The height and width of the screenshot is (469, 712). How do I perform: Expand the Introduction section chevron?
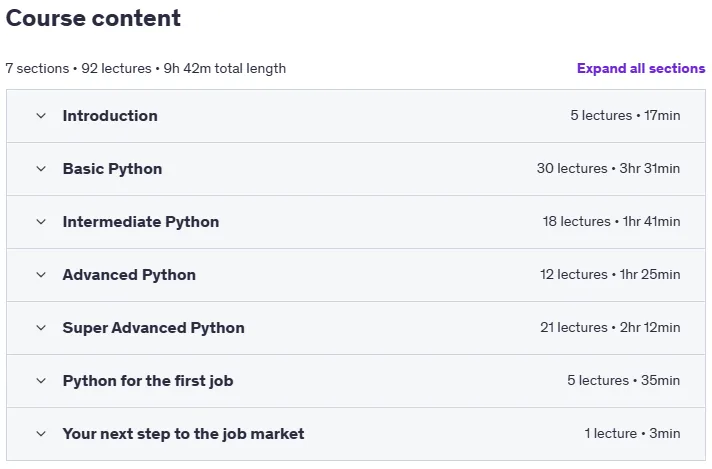click(41, 116)
